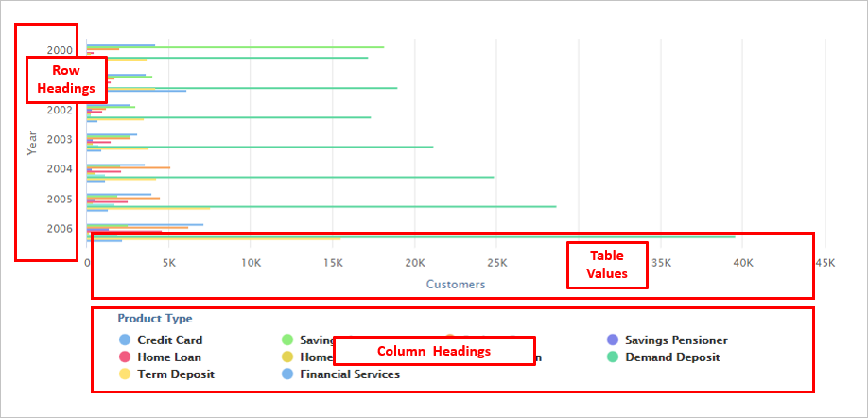868x418 pixels.
Task: Select the Home Loan legend label
Action: tap(169, 357)
